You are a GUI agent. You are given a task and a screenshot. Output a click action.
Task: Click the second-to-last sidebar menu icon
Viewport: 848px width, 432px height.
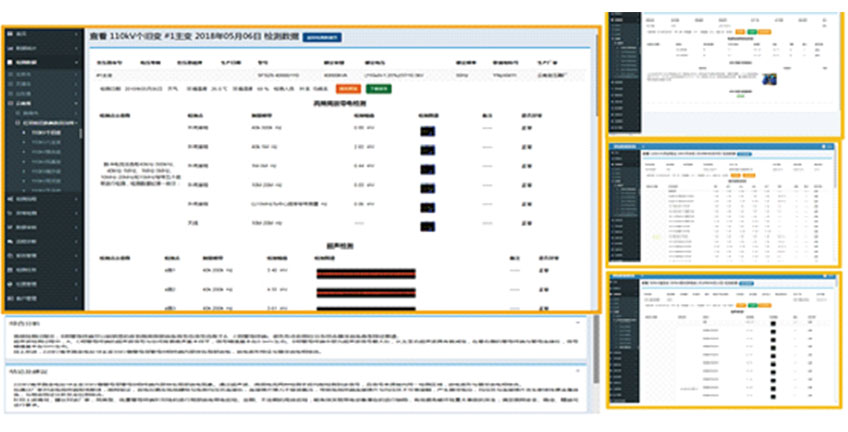click(x=9, y=284)
